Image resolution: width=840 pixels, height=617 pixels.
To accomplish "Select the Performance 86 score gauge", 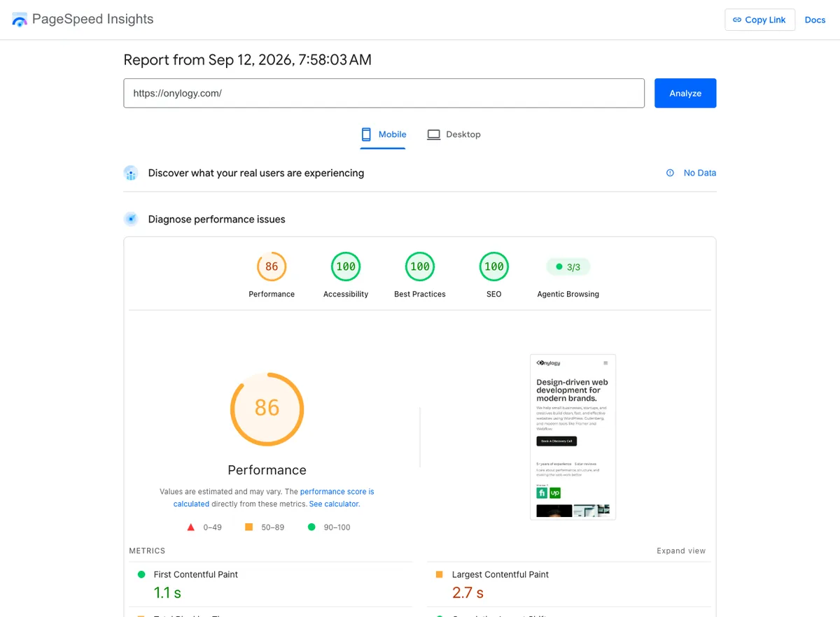I will 272,267.
